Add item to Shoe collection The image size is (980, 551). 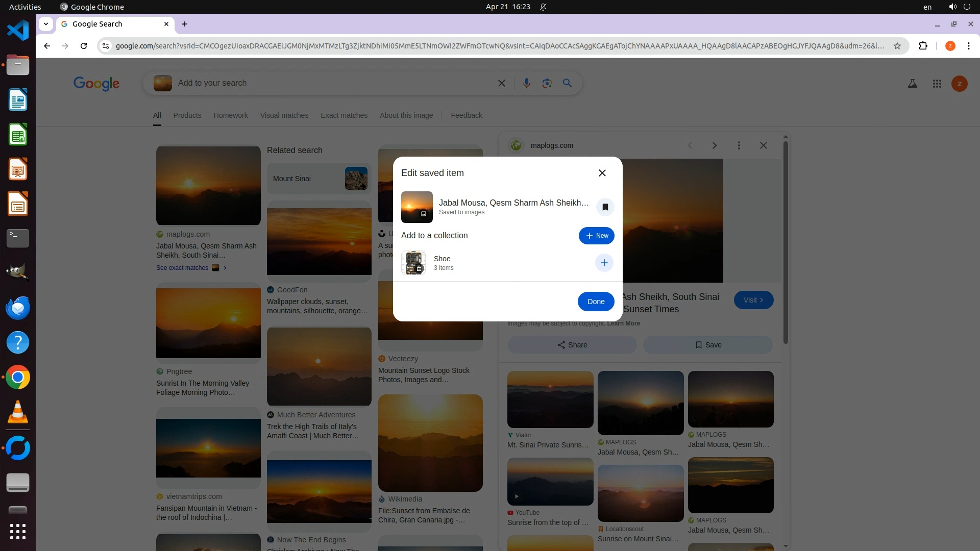(x=604, y=263)
